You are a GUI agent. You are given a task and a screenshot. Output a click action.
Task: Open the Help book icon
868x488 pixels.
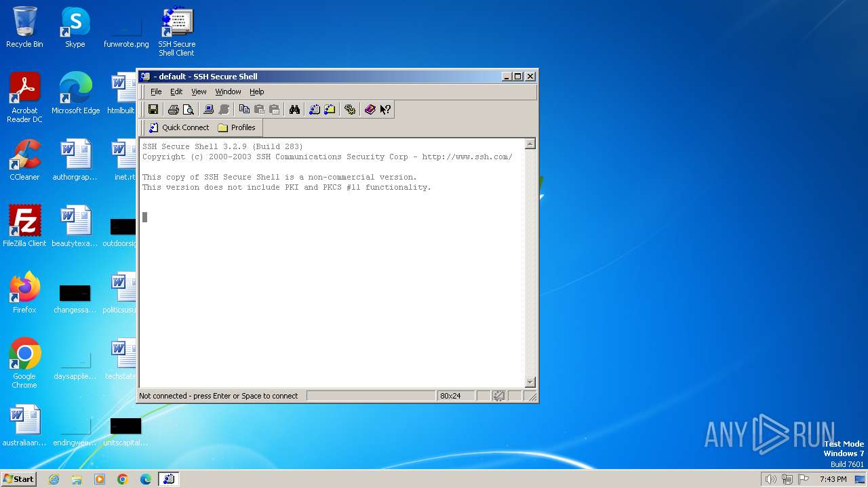click(x=370, y=109)
